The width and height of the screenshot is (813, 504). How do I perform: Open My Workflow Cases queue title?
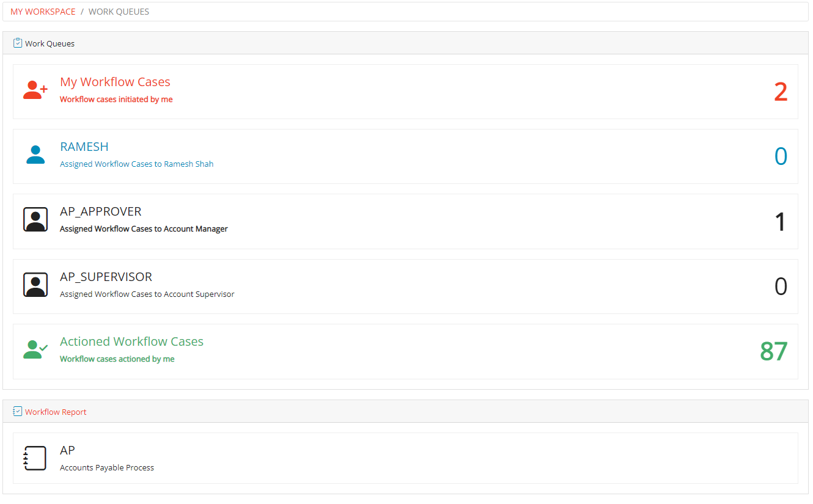(115, 82)
